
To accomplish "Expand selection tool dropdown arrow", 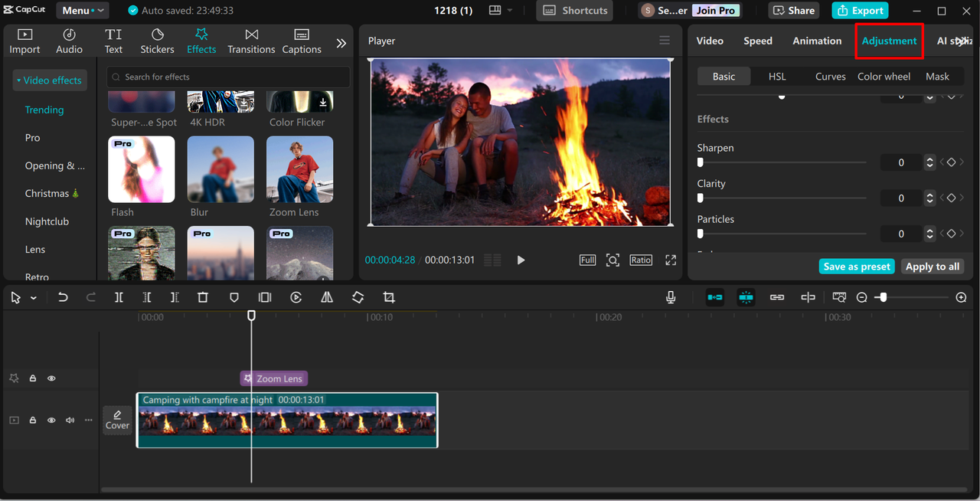I will (34, 298).
